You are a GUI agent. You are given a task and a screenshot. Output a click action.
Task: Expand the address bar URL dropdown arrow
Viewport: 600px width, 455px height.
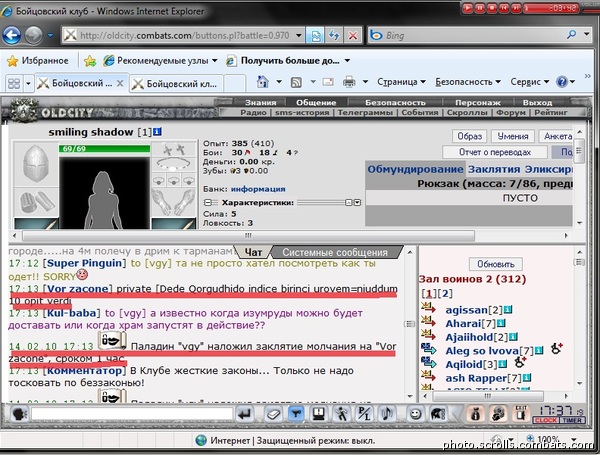299,36
